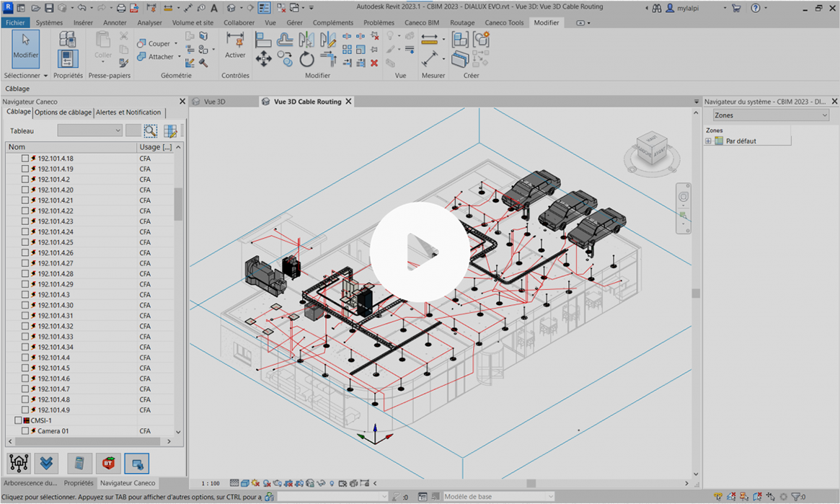Tick the checkbox for Camera 01
The image size is (840, 504).
25,430
